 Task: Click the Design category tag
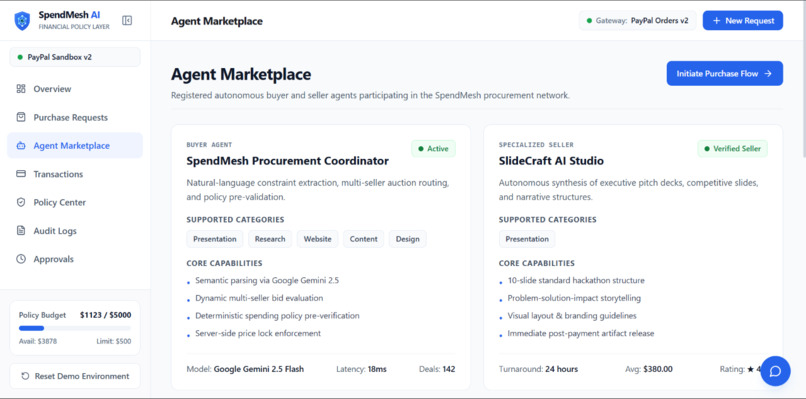(408, 239)
